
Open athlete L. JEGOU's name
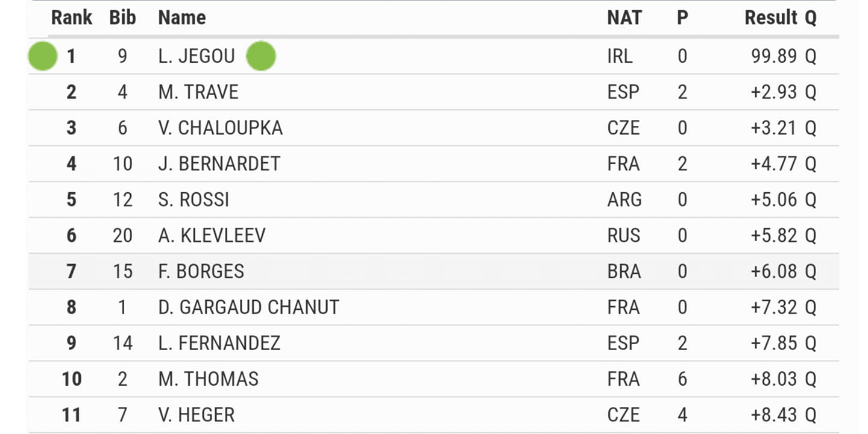click(197, 56)
